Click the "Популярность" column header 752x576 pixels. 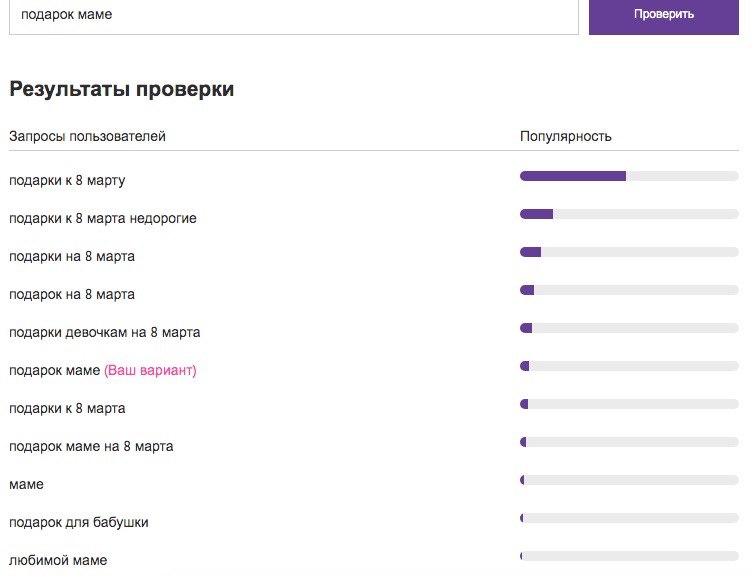[x=565, y=136]
